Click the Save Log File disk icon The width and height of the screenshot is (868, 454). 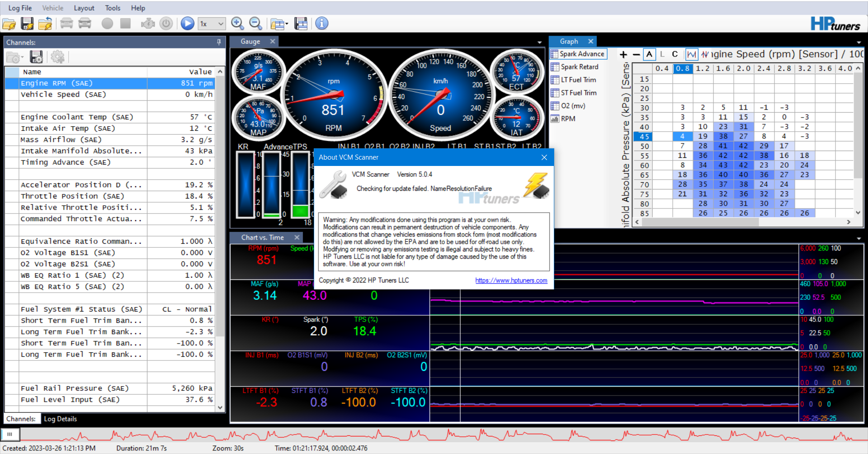coord(27,24)
